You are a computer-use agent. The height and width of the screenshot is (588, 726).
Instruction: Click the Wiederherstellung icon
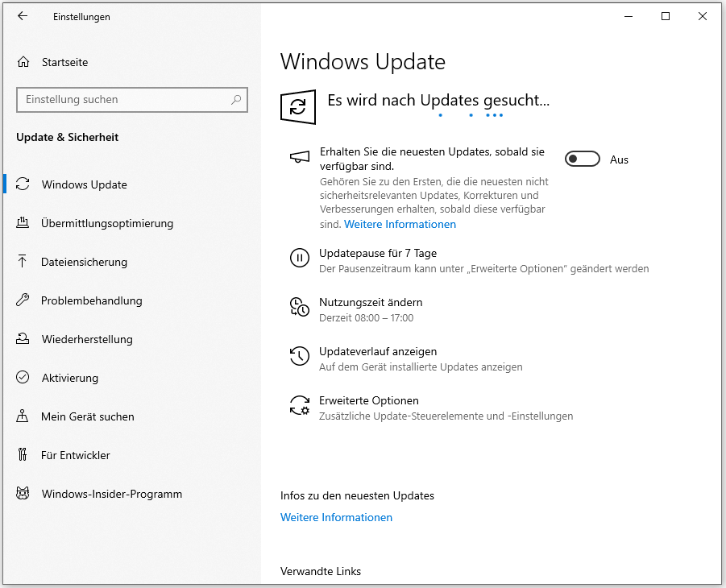click(x=23, y=338)
